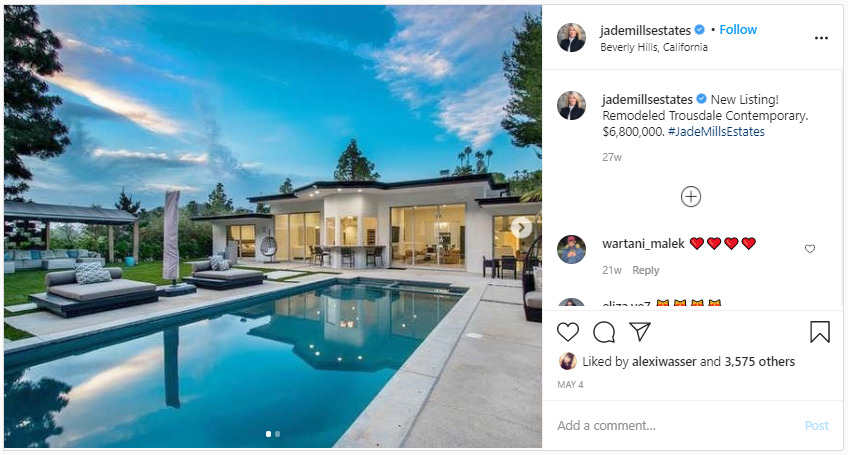Open the three-dot more options menu
The width and height of the screenshot is (848, 455).
[x=821, y=38]
